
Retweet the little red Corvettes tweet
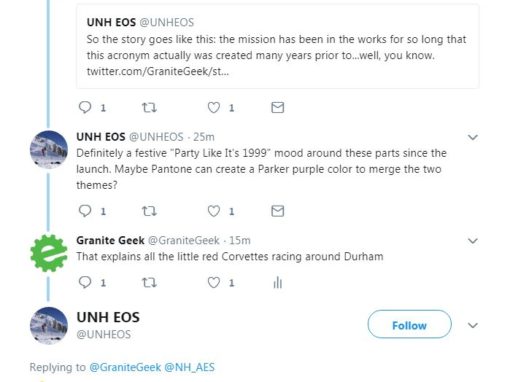point(149,283)
